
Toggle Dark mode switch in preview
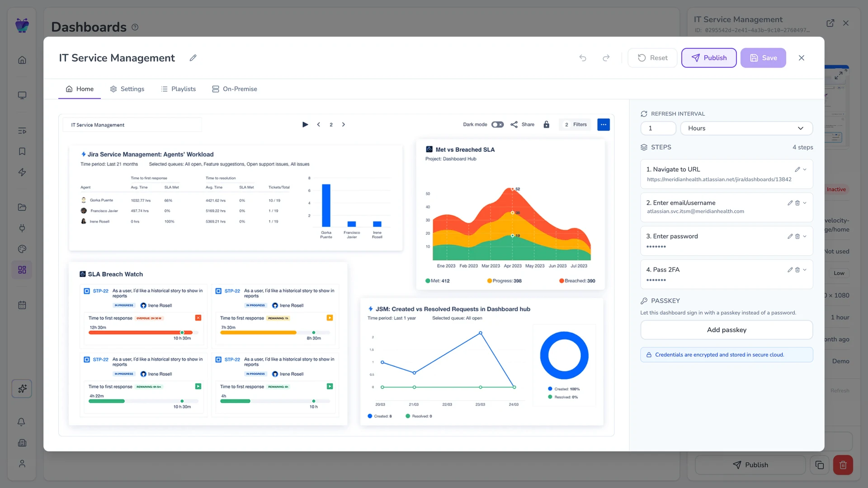pos(498,125)
